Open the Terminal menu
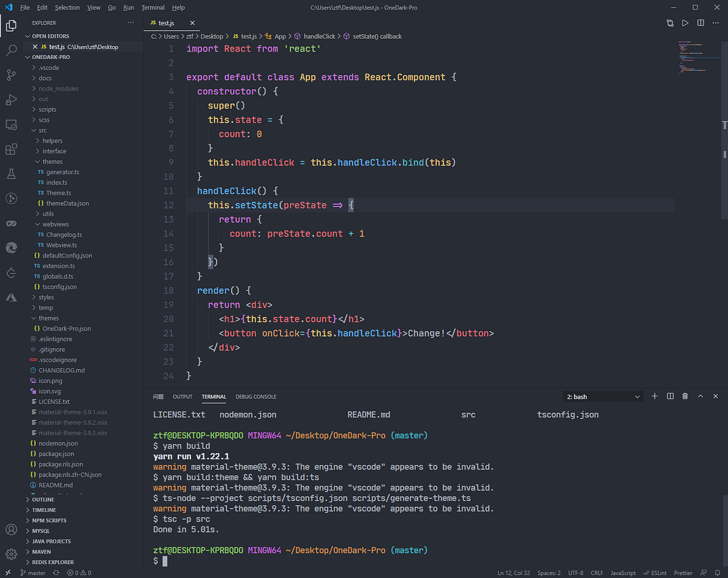Image resolution: width=728 pixels, height=578 pixels. click(x=152, y=7)
